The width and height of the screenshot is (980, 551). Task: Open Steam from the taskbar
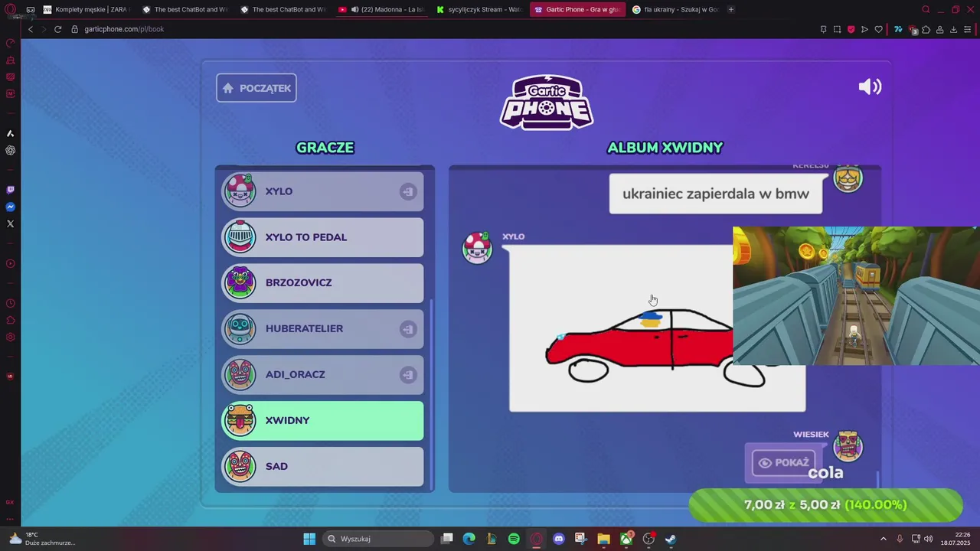tap(671, 539)
